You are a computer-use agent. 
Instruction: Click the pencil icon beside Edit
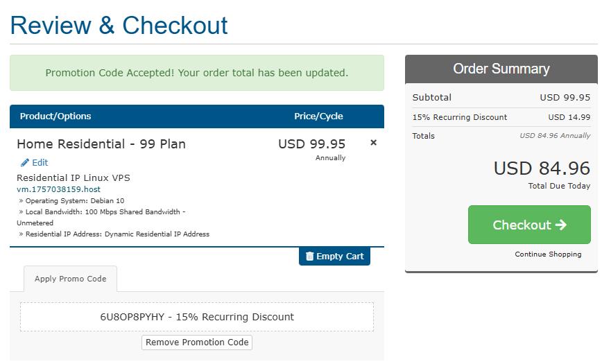(25, 163)
